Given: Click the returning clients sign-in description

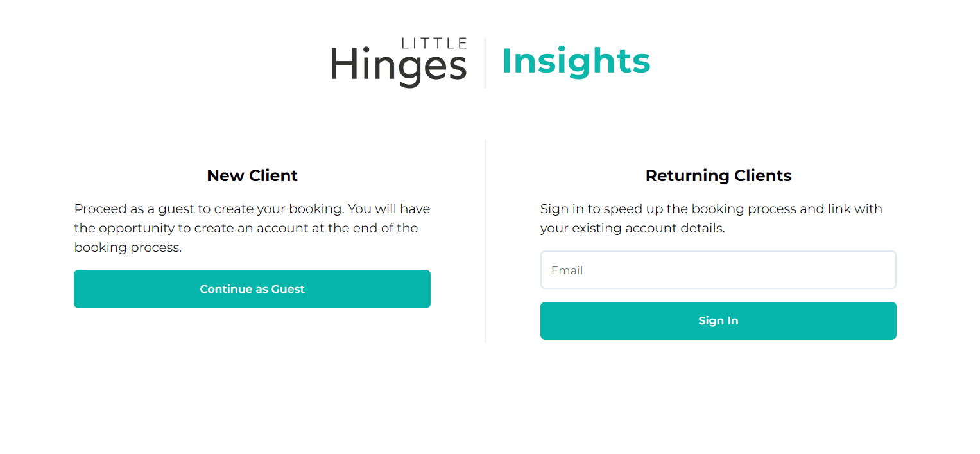Looking at the screenshot, I should 710,218.
